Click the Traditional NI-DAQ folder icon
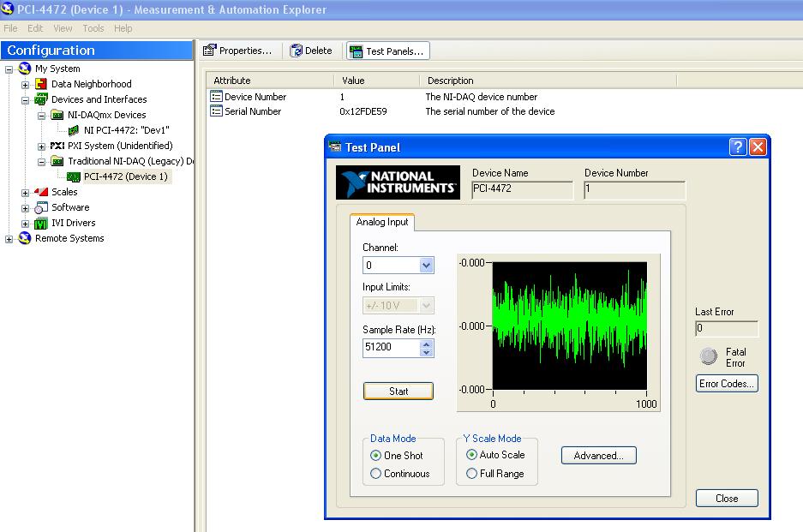This screenshot has height=532, width=803. [x=57, y=161]
